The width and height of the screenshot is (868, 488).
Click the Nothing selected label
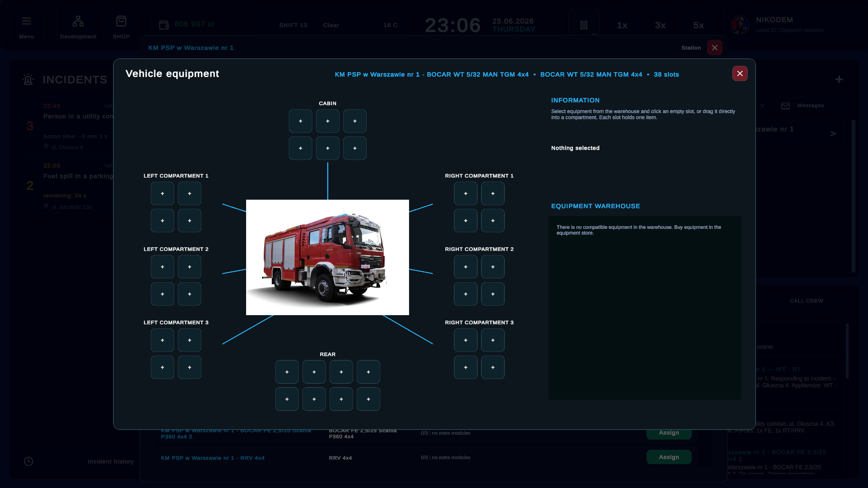[575, 148]
